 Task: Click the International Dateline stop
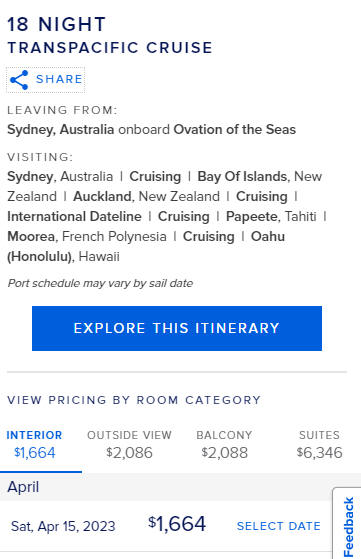click(x=74, y=216)
